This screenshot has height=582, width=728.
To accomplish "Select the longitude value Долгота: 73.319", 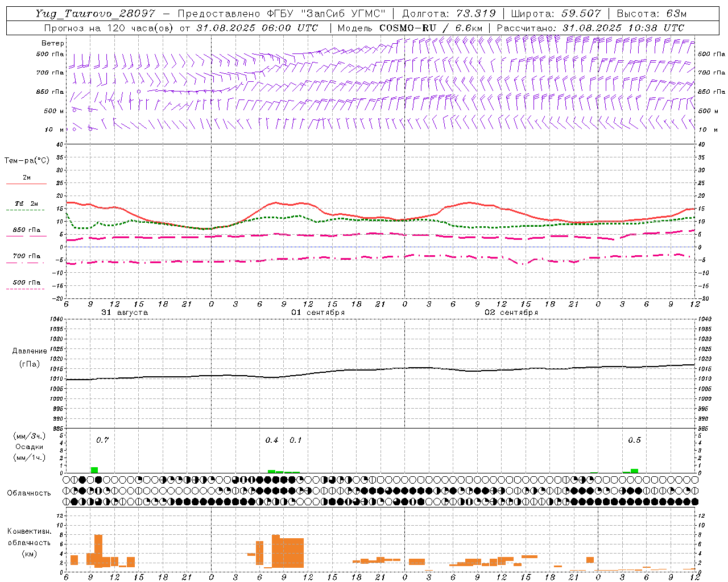I will (449, 14).
